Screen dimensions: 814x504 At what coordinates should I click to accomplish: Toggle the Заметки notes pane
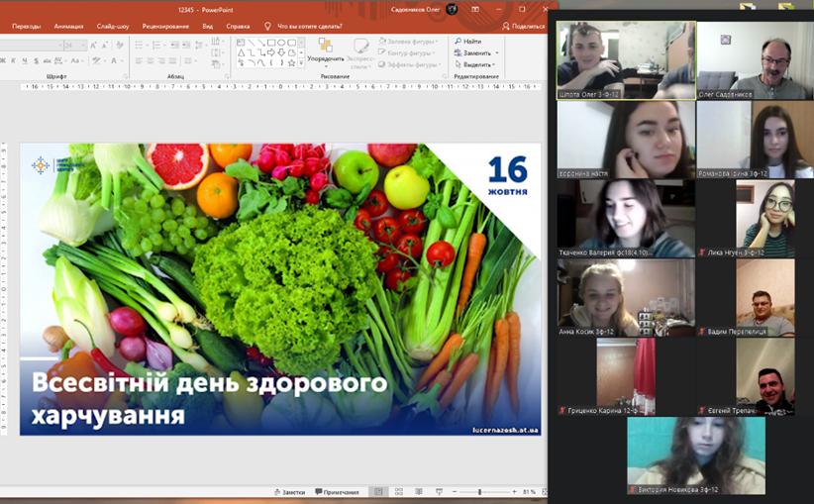click(x=290, y=491)
